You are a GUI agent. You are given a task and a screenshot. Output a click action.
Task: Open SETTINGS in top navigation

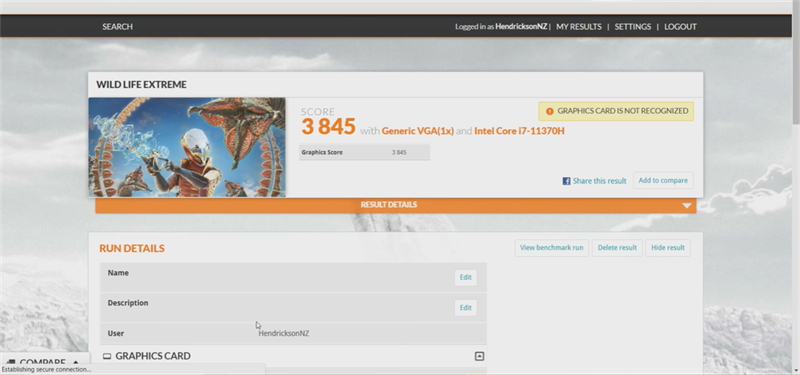click(633, 27)
